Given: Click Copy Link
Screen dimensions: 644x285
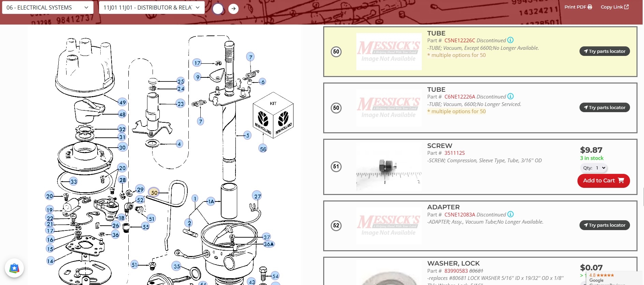Looking at the screenshot, I should [x=614, y=7].
